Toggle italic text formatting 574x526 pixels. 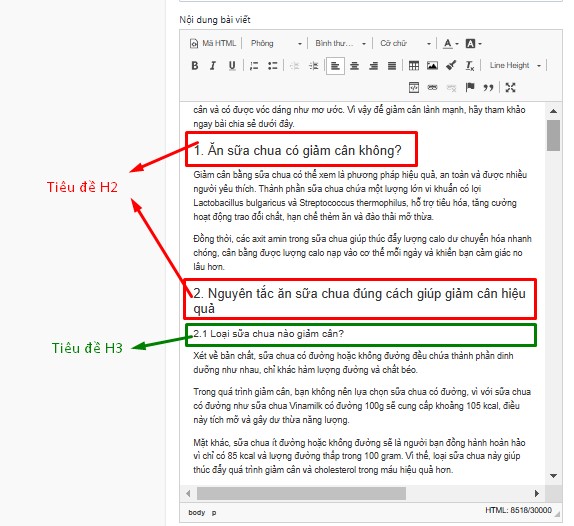pos(213,66)
